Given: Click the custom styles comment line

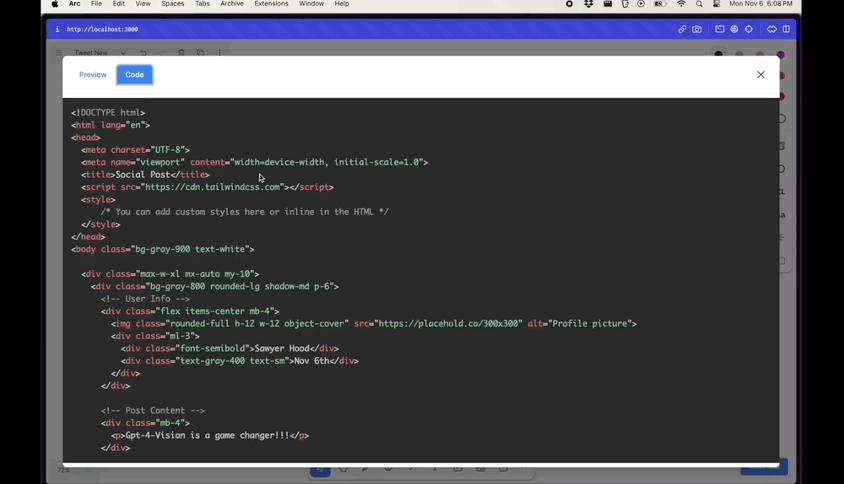Looking at the screenshot, I should (x=244, y=212).
